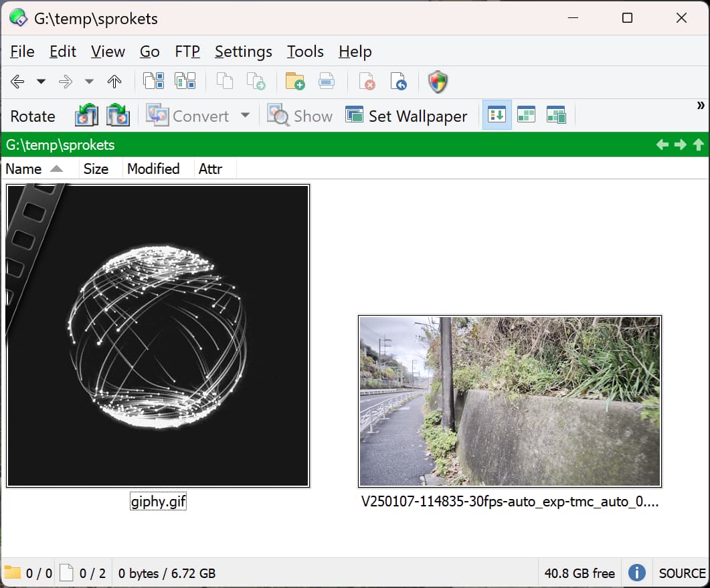Click the administrator shield icon

(x=438, y=82)
